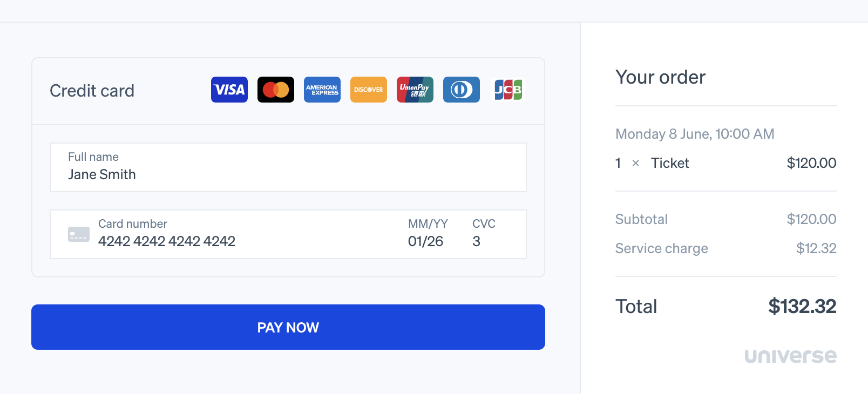Click the UnionPay card logo

pyautogui.click(x=415, y=90)
